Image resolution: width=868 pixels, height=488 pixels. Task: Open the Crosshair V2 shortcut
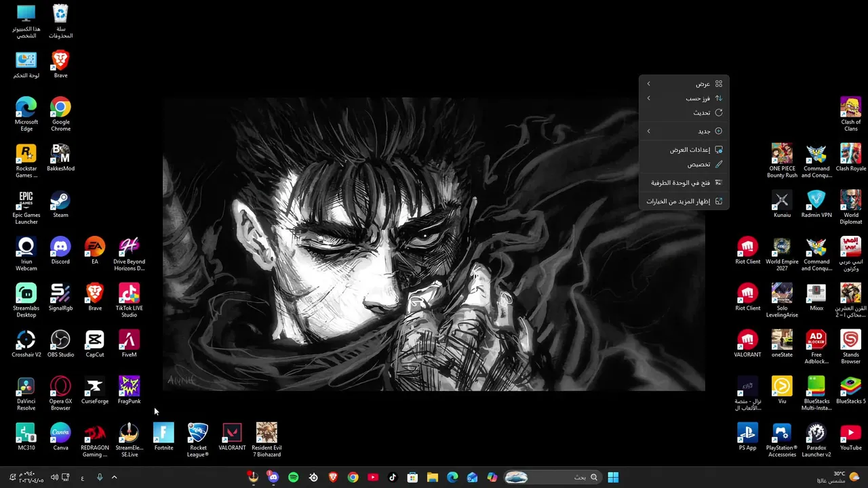tap(26, 344)
